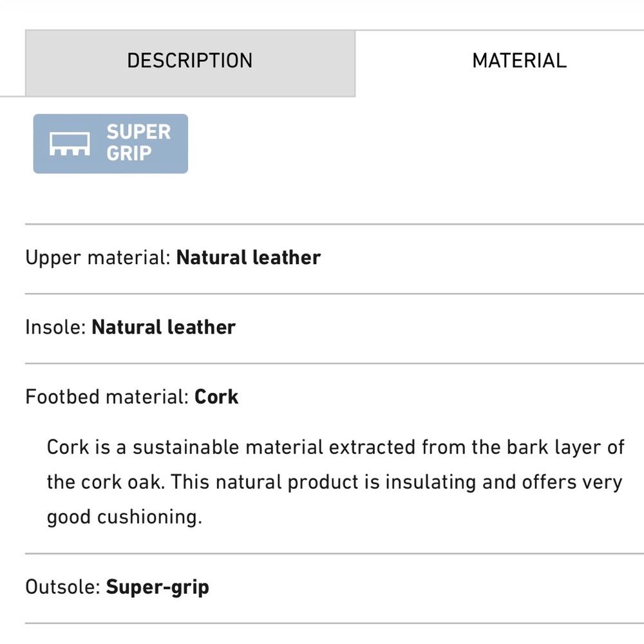Select the SUPER GRIP badge
This screenshot has height=644, width=644.
pos(109,143)
